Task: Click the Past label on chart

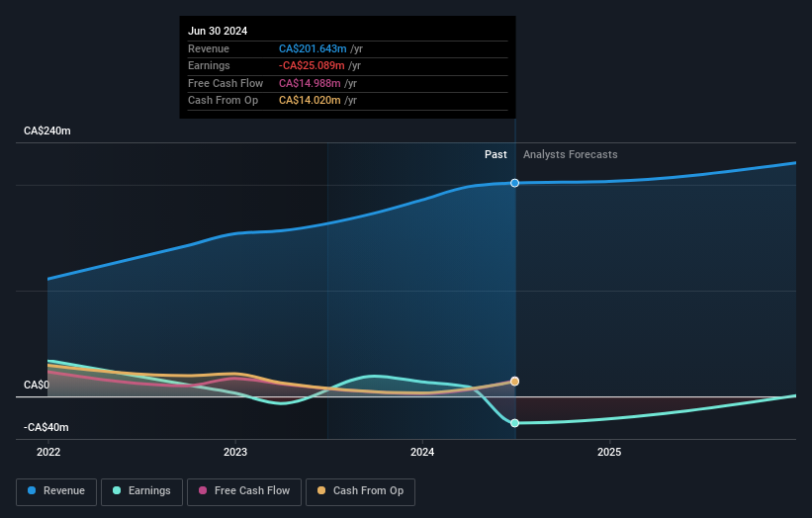Action: pyautogui.click(x=496, y=155)
